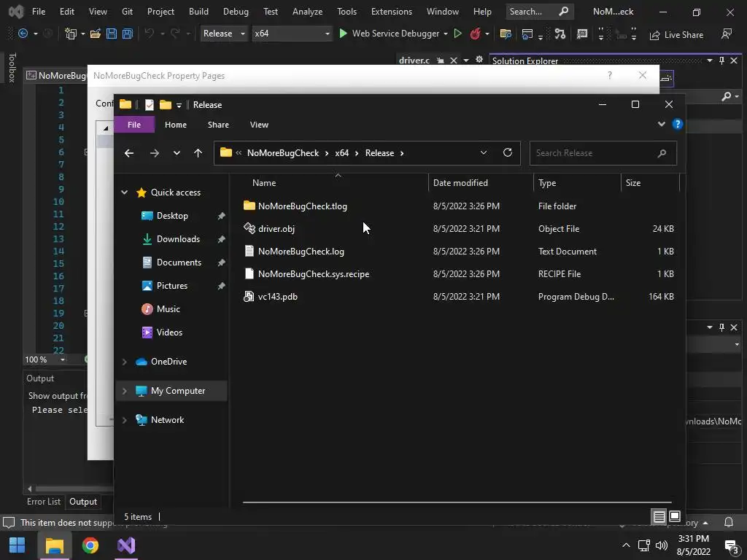Click Explorer horizontal scrollbar
The image size is (747, 560).
point(457,502)
